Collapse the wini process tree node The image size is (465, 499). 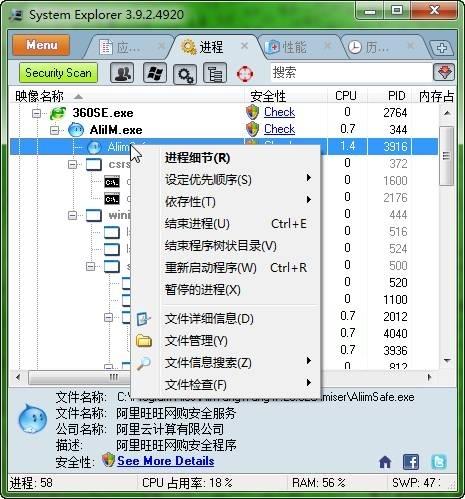(72, 215)
